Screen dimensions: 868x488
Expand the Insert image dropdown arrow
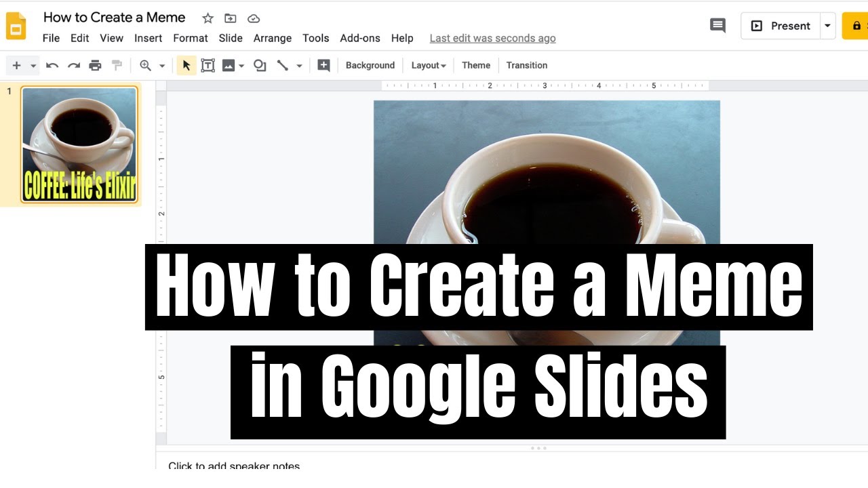(x=242, y=66)
